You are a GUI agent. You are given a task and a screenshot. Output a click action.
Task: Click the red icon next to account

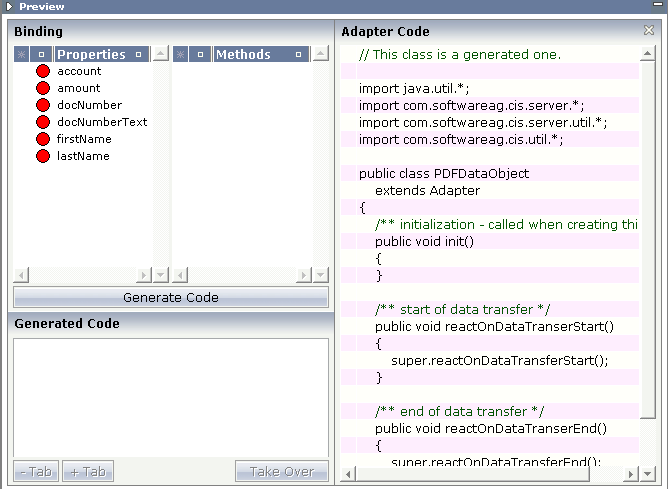(x=43, y=71)
